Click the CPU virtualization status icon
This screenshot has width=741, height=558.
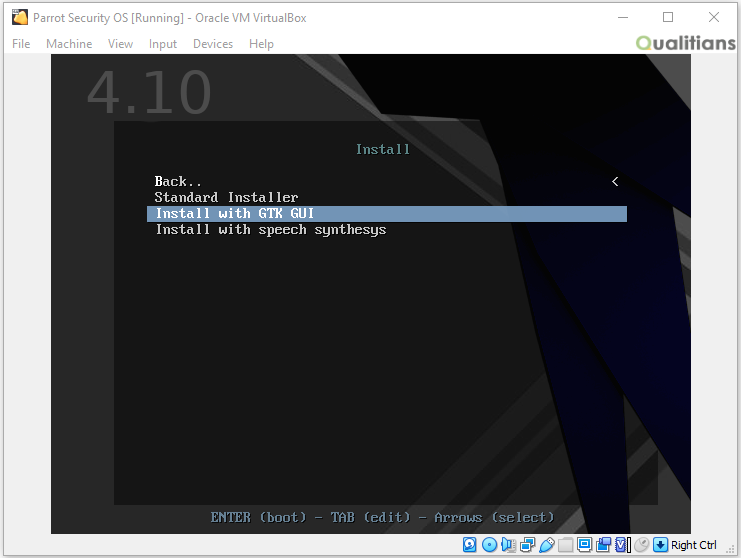[x=623, y=545]
